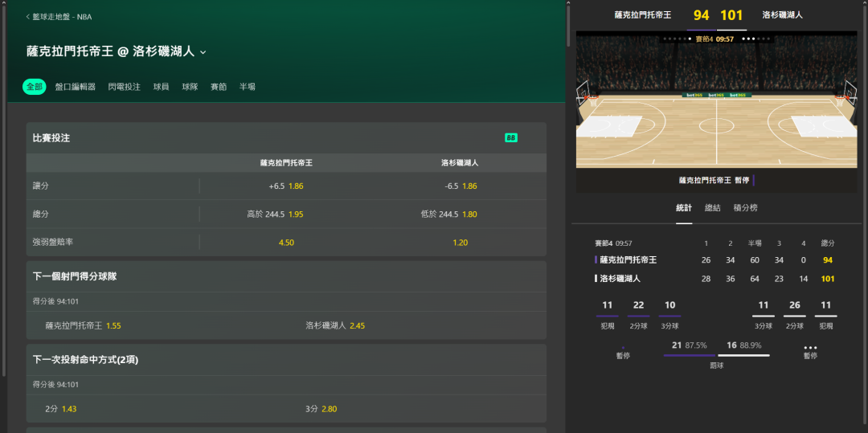
Task: Click the 罰球 free throw percentage bar
Action: [717, 354]
